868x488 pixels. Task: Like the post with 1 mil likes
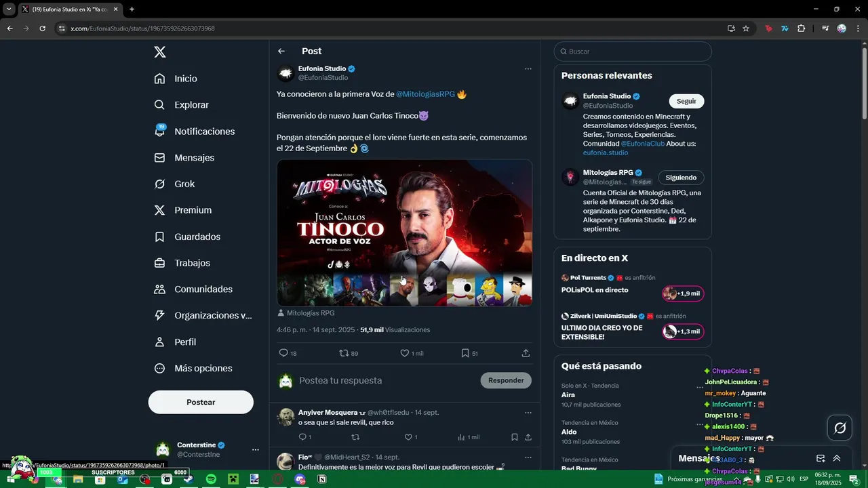pyautogui.click(x=412, y=353)
